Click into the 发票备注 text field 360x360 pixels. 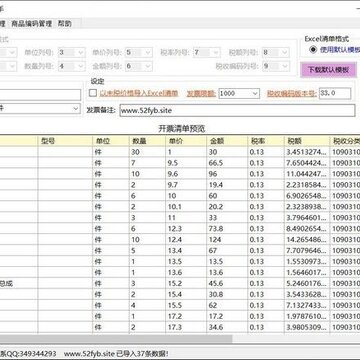tap(237, 110)
